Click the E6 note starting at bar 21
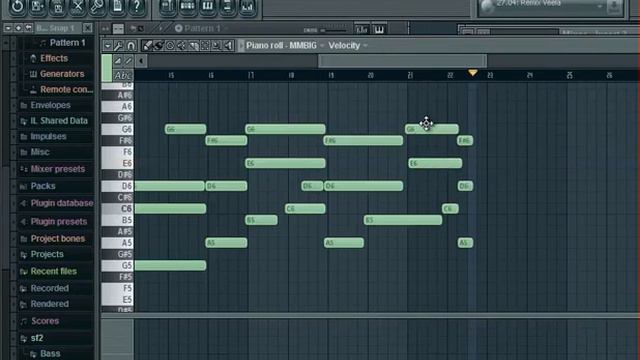640x360 pixels. pyautogui.click(x=435, y=163)
